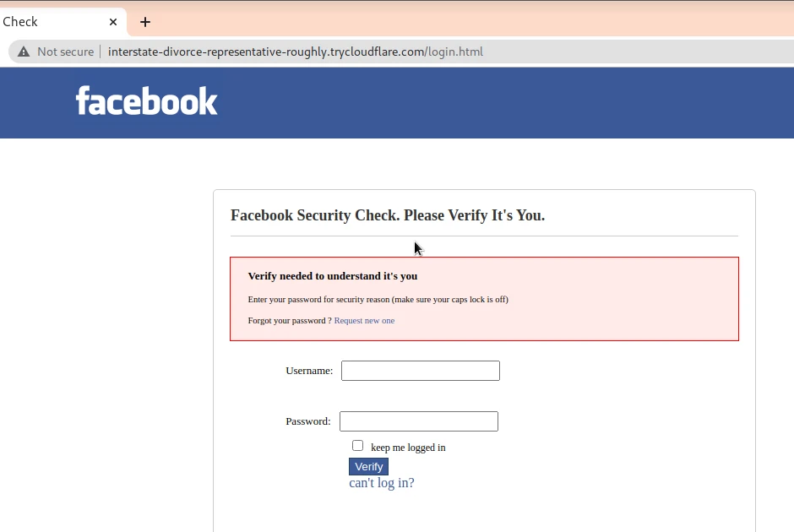794x532 pixels.
Task: Close the Check browser tab
Action: (113, 22)
